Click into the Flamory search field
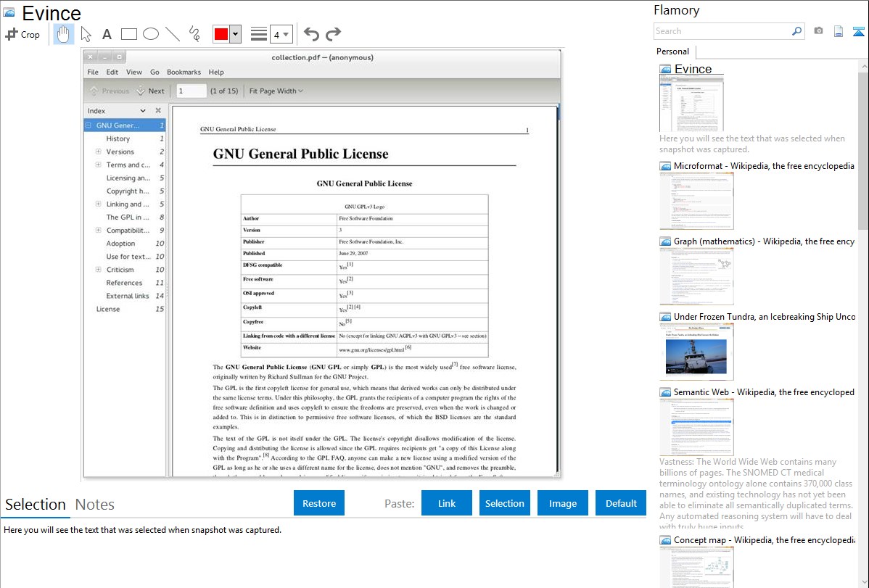869x588 pixels. point(722,31)
